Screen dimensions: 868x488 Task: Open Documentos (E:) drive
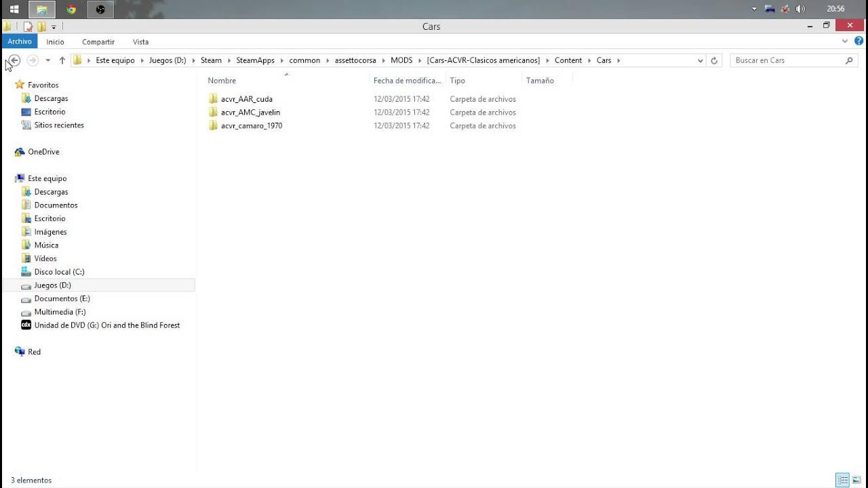62,298
